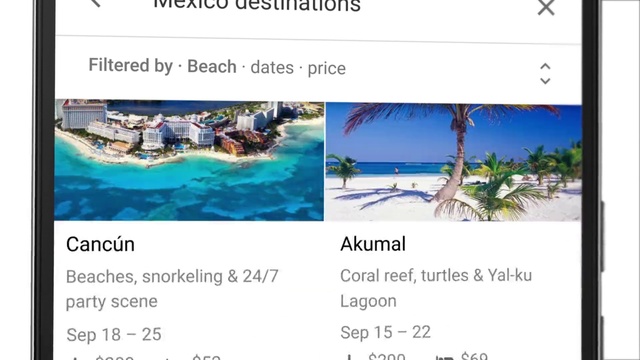Click Akumal description about coral reef
Viewport: 640px width, 360px height.
pos(436,288)
